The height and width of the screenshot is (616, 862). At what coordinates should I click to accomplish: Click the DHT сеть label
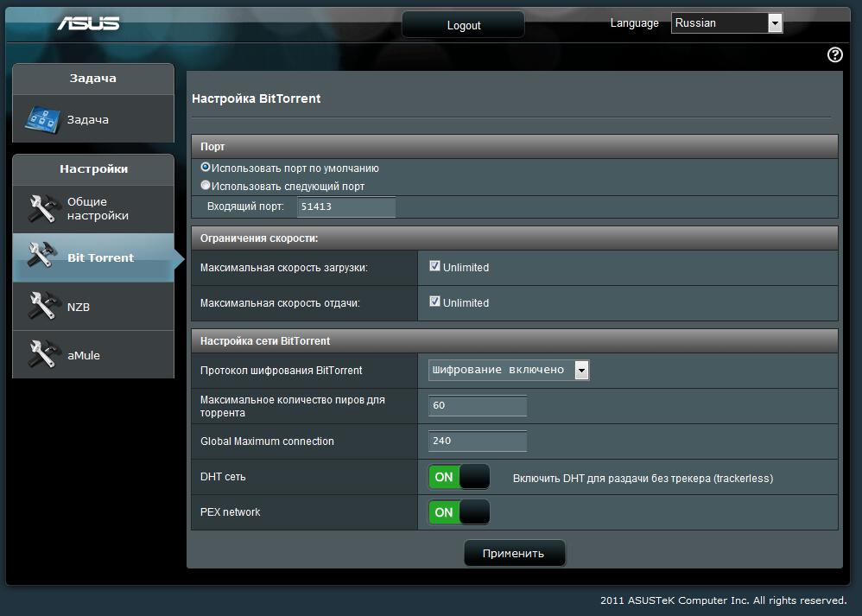(223, 477)
